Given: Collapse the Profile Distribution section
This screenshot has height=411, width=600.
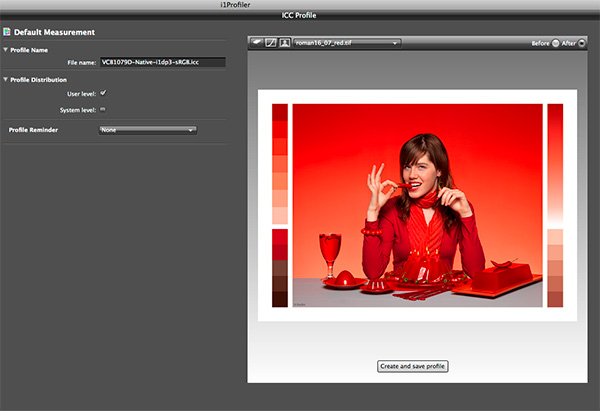Looking at the screenshot, I should coord(5,79).
